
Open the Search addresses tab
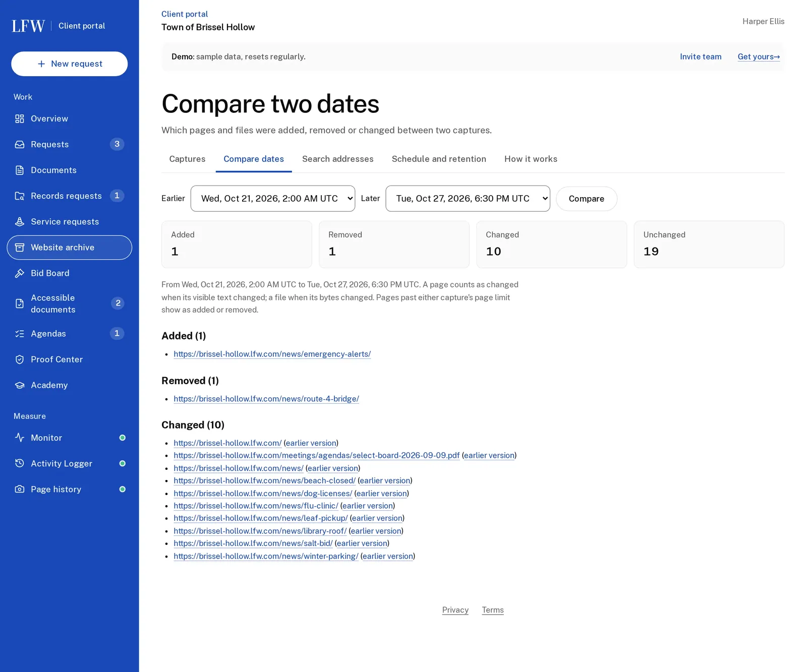coord(338,159)
